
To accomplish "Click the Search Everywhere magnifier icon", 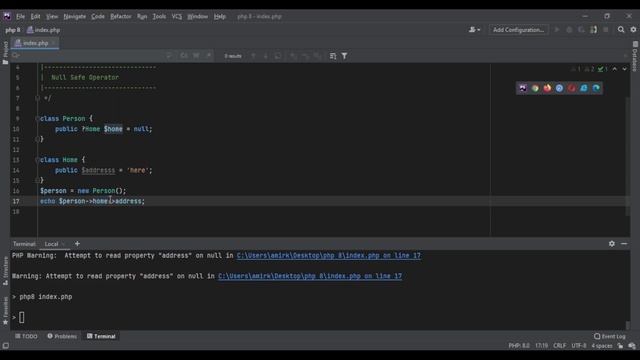I will pos(621,30).
